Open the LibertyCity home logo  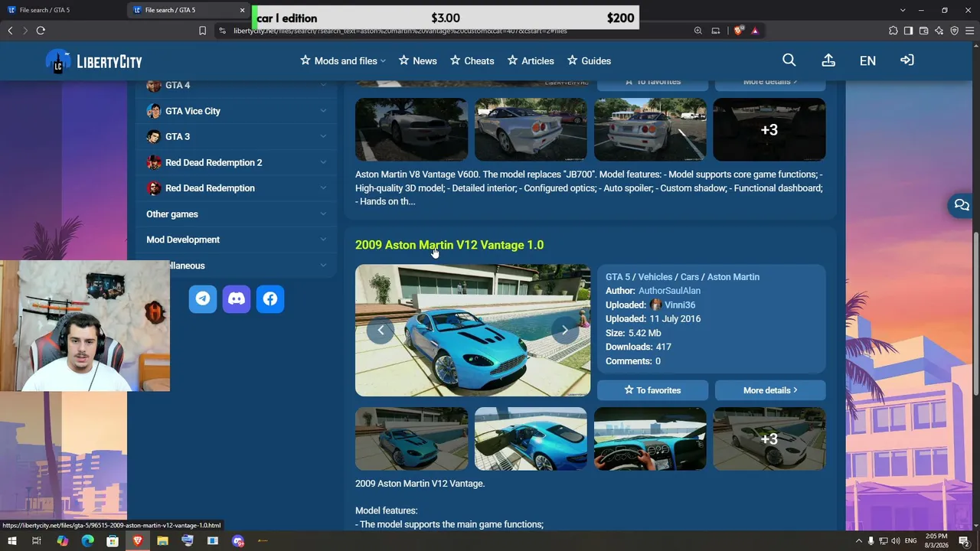[94, 61]
